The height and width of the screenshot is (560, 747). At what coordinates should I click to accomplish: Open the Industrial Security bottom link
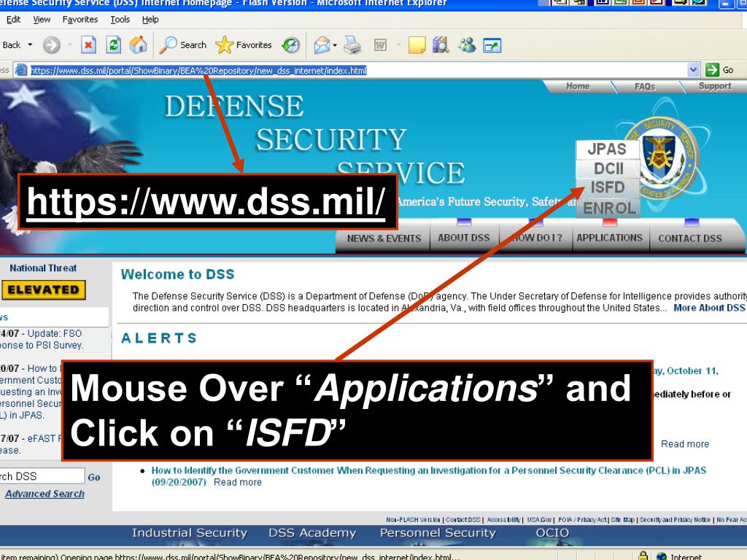pyautogui.click(x=190, y=533)
